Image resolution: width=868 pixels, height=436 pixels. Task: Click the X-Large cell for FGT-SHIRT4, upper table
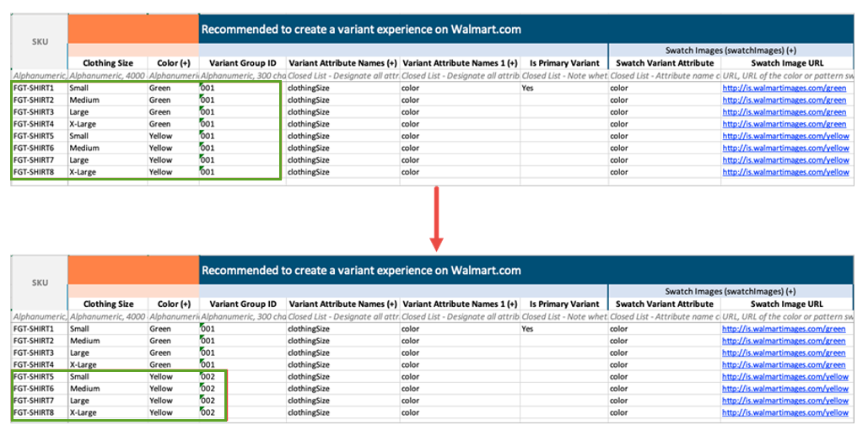[108, 124]
